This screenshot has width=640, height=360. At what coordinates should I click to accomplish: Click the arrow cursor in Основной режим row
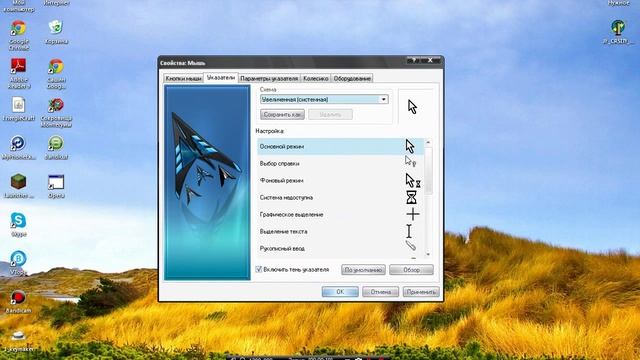click(x=410, y=146)
